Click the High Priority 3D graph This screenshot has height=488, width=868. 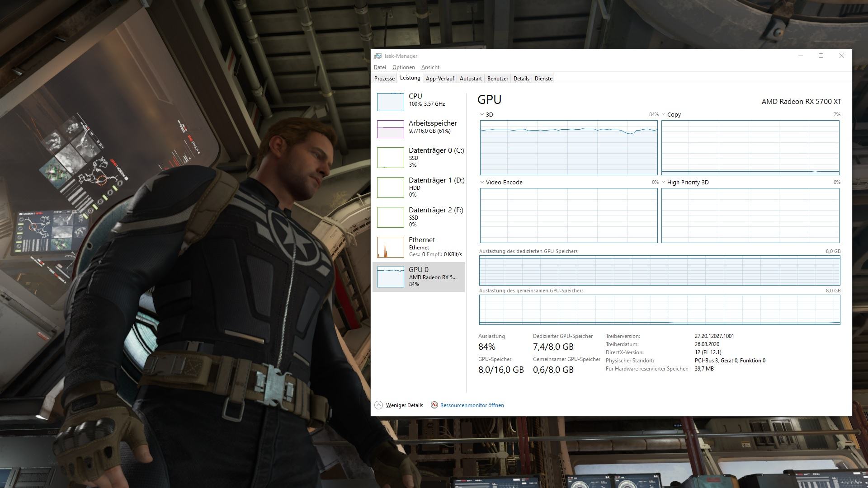pos(750,216)
